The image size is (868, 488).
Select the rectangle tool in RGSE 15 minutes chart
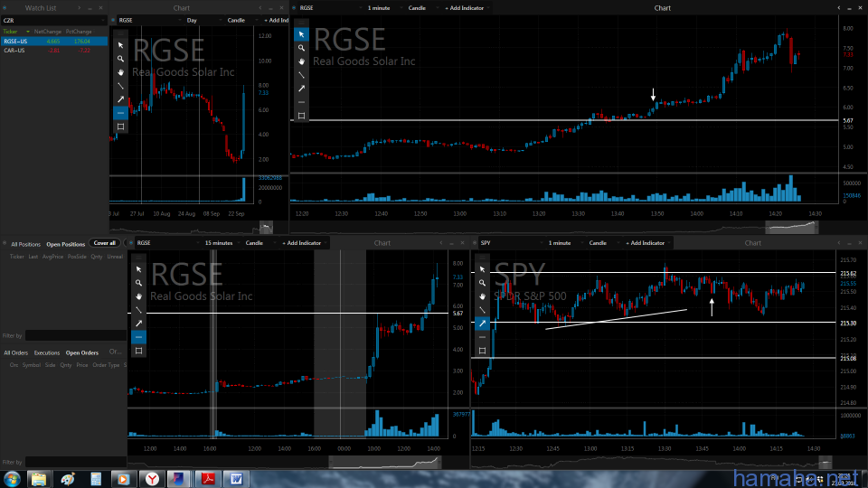click(138, 351)
